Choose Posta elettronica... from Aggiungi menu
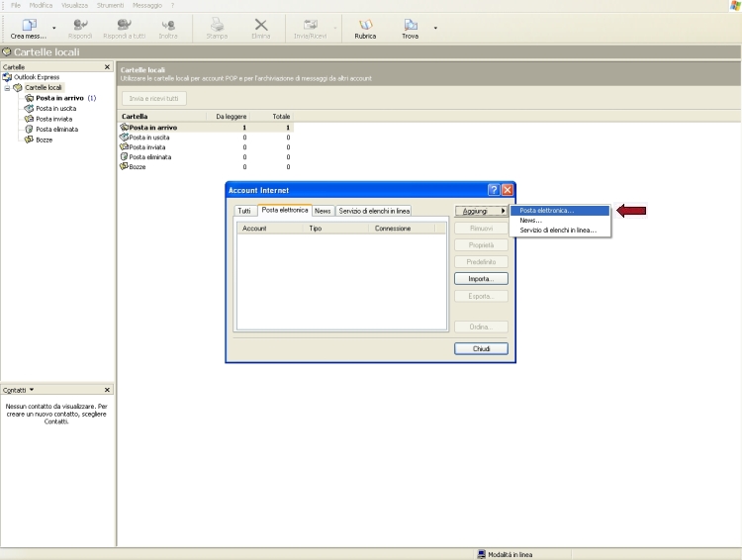Screen dimensions: 742x560 (x=560, y=211)
